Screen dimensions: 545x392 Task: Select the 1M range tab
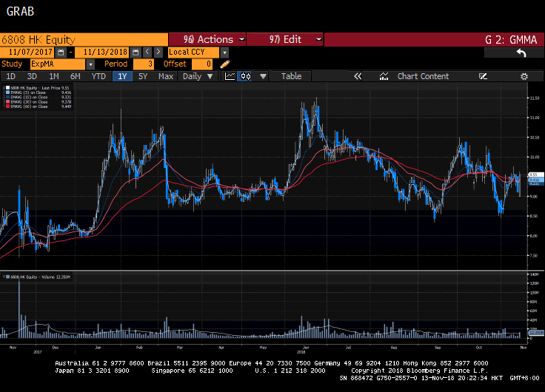coord(53,76)
